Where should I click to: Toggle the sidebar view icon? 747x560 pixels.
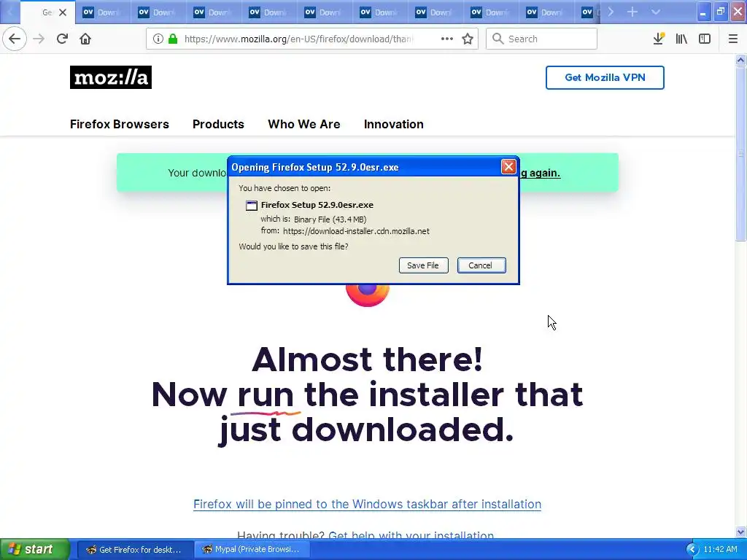pyautogui.click(x=705, y=39)
